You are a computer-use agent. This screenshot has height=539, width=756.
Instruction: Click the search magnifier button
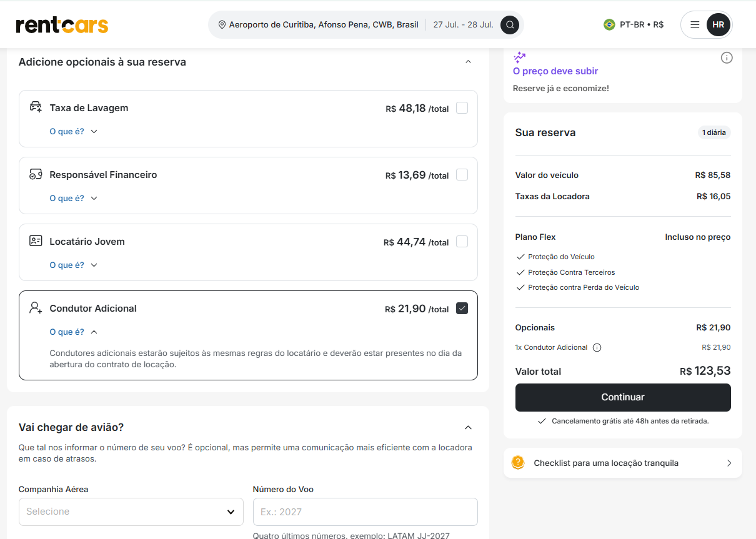pos(510,25)
